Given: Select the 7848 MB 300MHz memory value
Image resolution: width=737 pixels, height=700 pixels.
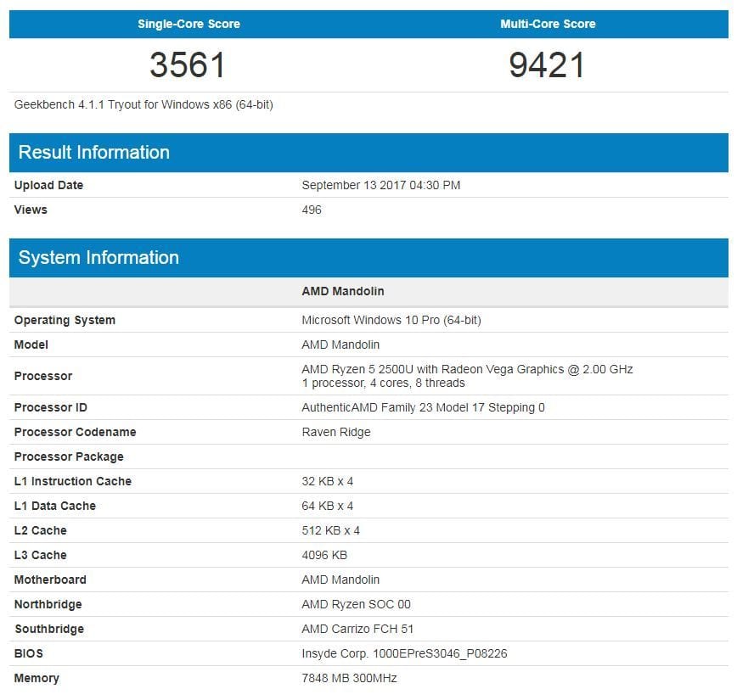Looking at the screenshot, I should 349,678.
